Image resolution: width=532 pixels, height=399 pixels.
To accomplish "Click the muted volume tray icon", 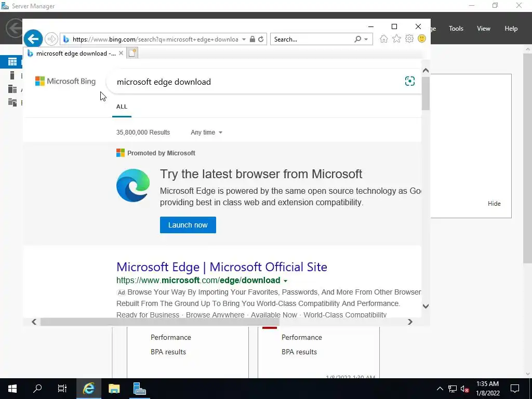I will [x=465, y=389].
